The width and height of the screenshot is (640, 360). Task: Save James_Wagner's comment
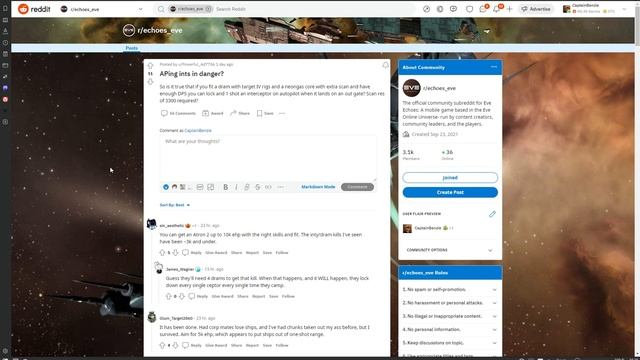(x=273, y=296)
